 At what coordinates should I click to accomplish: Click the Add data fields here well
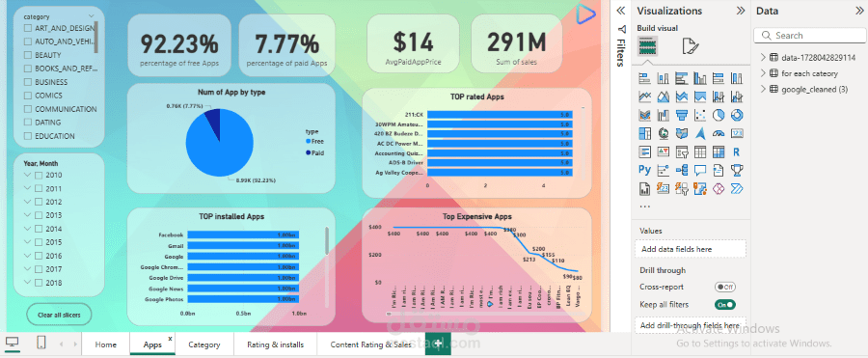(691, 249)
